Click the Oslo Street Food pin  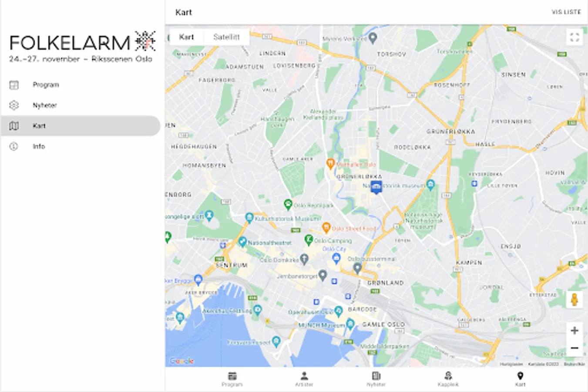pos(326,227)
